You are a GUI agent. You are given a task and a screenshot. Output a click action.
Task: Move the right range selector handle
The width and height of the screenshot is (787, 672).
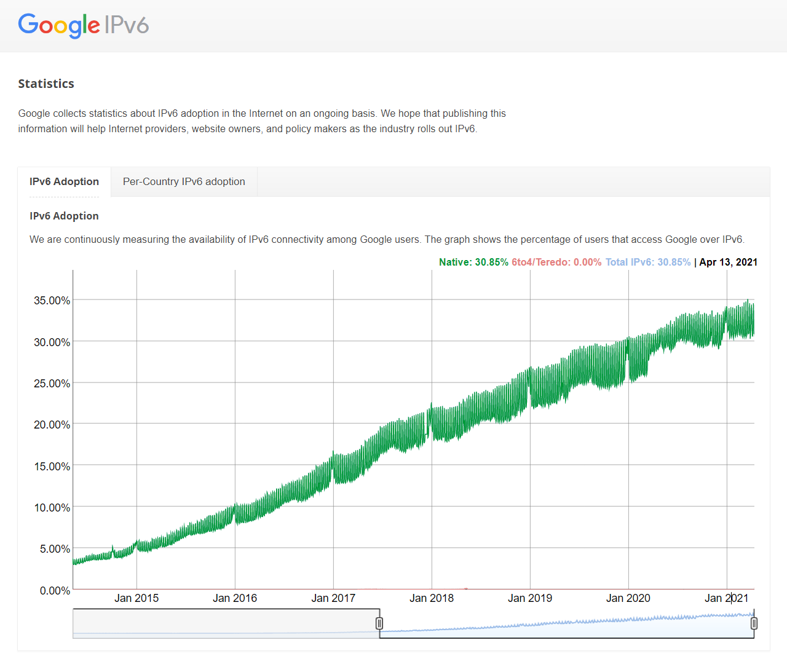tap(754, 623)
